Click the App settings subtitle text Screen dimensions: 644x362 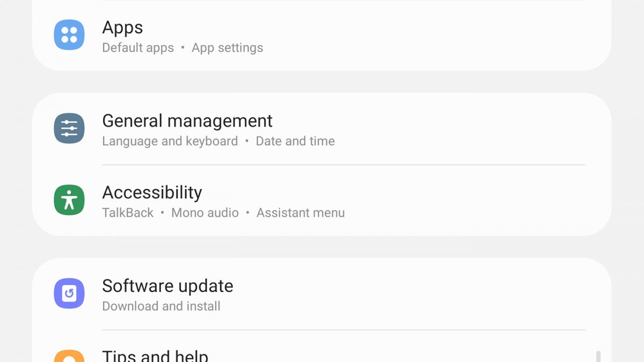[227, 48]
